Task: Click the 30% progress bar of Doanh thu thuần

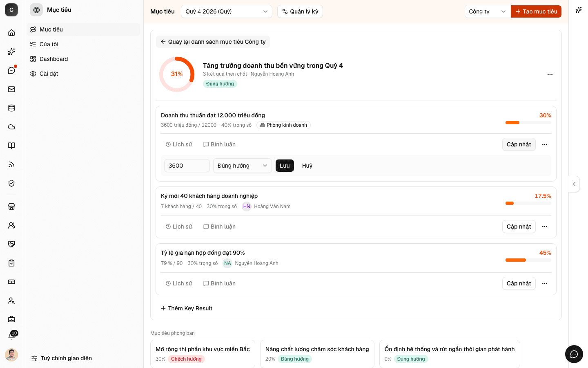Action: (x=528, y=123)
